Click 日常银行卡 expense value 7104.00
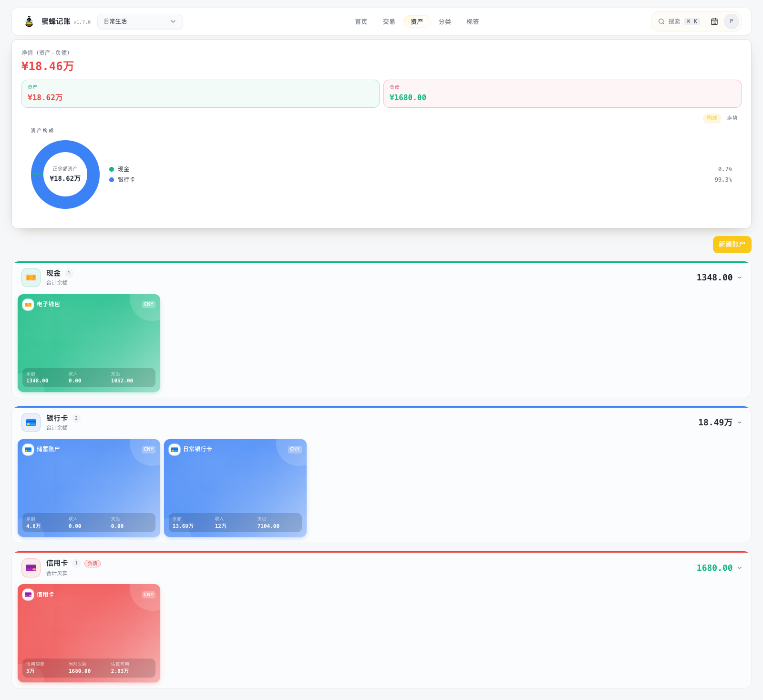This screenshot has width=763, height=700. coord(268,526)
